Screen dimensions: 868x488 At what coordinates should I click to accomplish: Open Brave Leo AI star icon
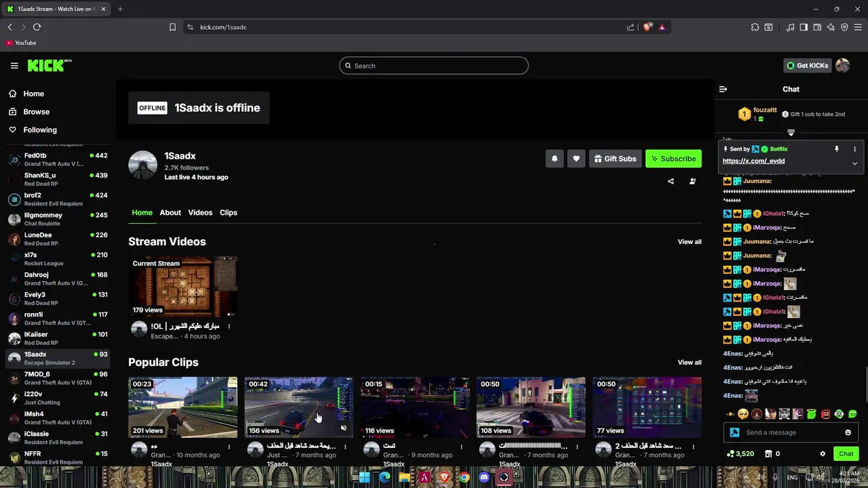831,27
